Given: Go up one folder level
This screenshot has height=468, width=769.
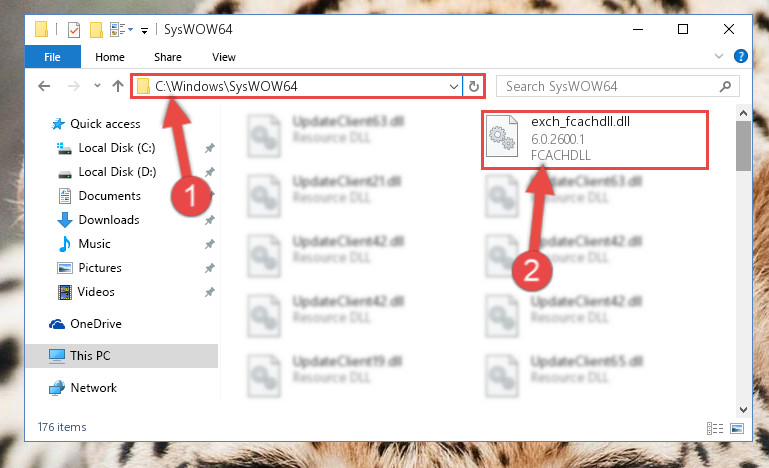Looking at the screenshot, I should point(118,86).
